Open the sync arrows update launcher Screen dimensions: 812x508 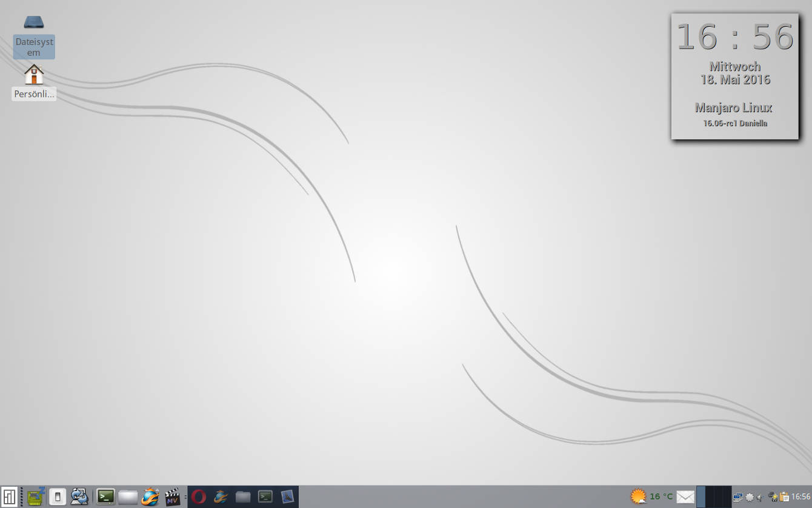point(79,497)
